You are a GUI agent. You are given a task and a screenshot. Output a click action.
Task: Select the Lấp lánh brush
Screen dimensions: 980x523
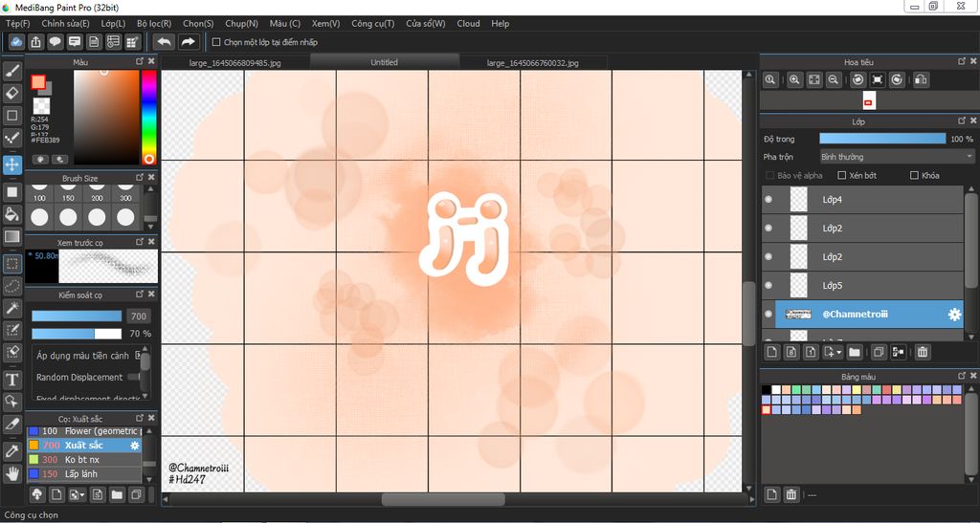[x=84, y=473]
